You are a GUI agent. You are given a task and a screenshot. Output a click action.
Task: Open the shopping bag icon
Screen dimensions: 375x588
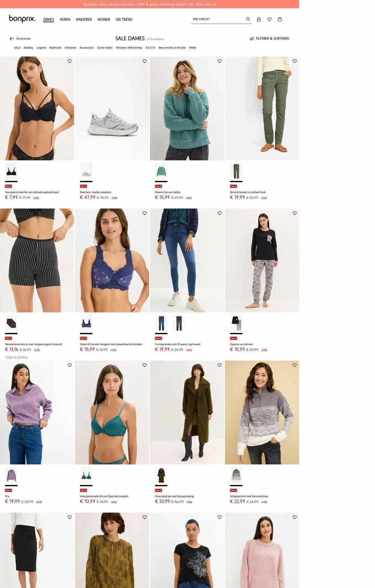[280, 19]
